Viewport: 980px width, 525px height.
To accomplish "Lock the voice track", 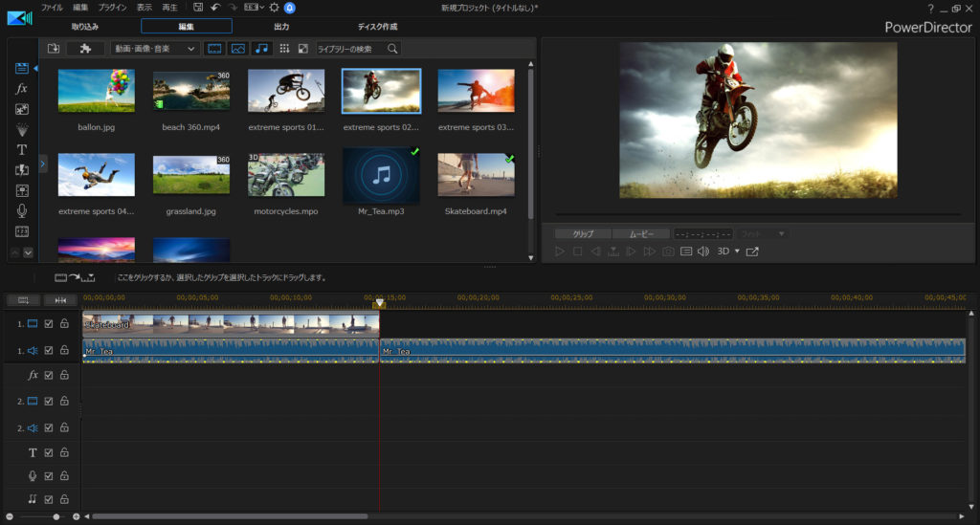I will [x=64, y=475].
